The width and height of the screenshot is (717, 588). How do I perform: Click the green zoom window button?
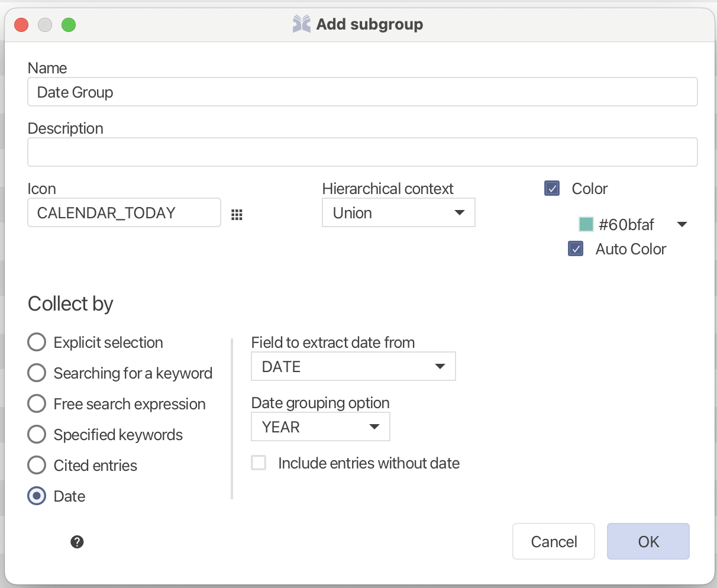[x=69, y=25]
